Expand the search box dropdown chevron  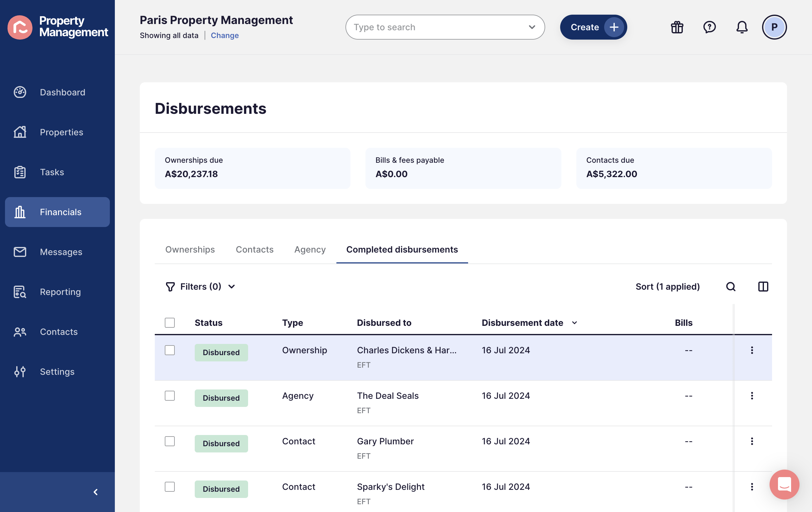(x=532, y=27)
